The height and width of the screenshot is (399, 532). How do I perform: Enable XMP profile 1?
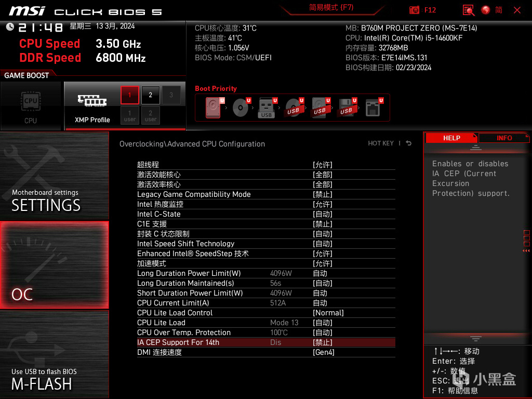129,95
